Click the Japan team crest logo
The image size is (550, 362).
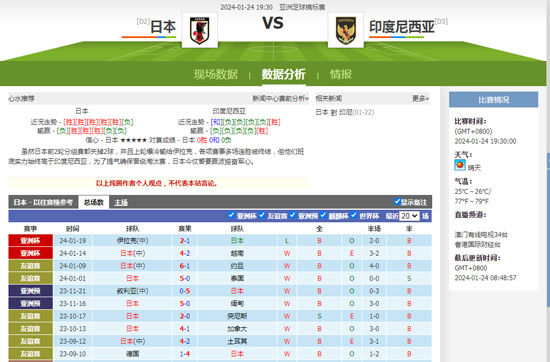pos(200,30)
